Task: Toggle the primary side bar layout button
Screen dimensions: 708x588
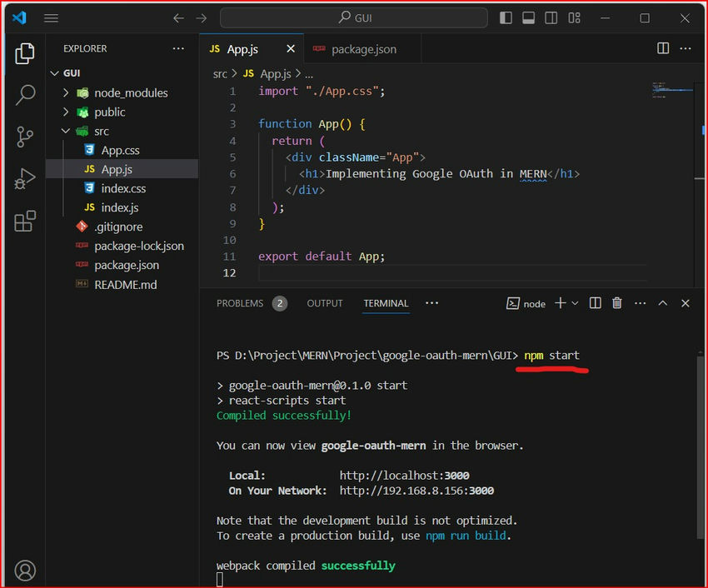Action: click(x=506, y=17)
